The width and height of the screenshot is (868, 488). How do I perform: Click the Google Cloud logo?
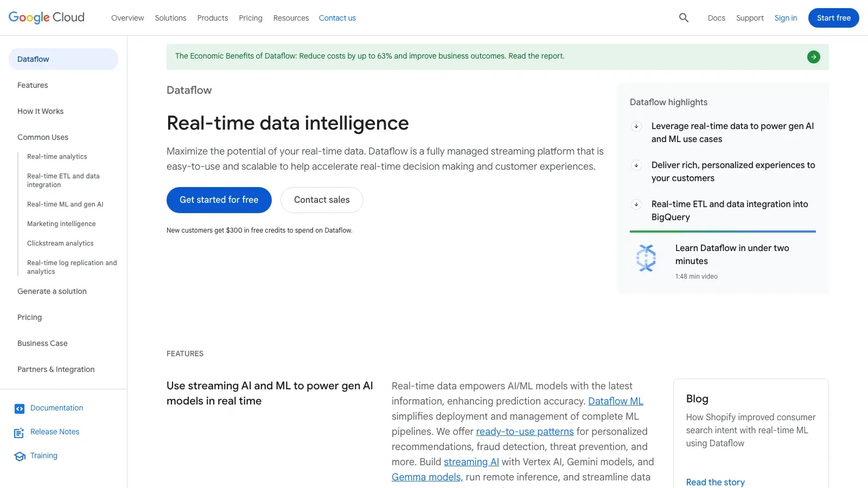click(47, 17)
